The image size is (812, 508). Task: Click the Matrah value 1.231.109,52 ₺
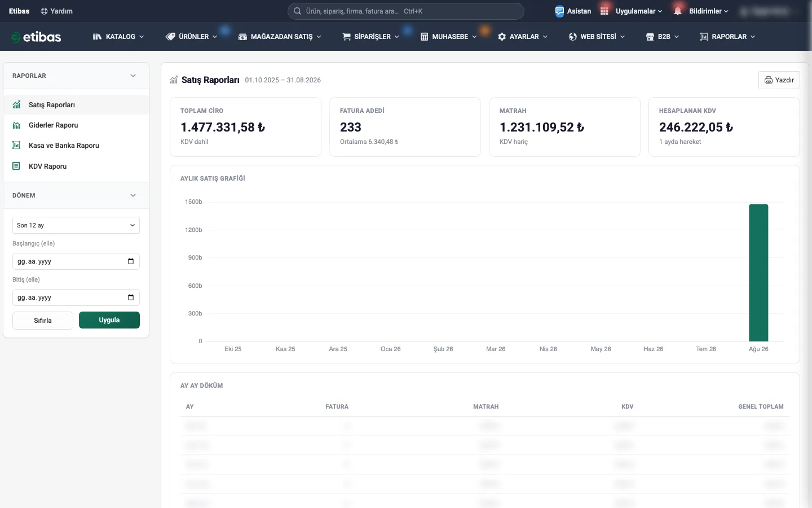[542, 128]
